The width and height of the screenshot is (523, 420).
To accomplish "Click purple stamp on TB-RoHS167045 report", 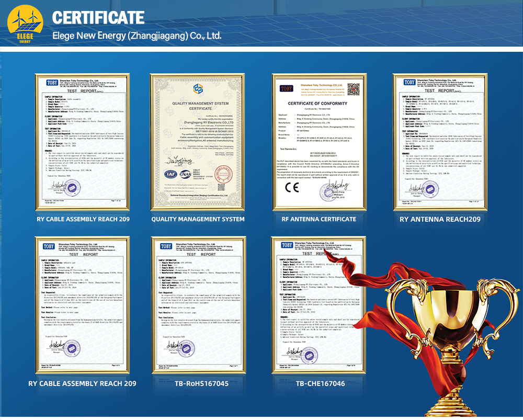I will point(186,349).
